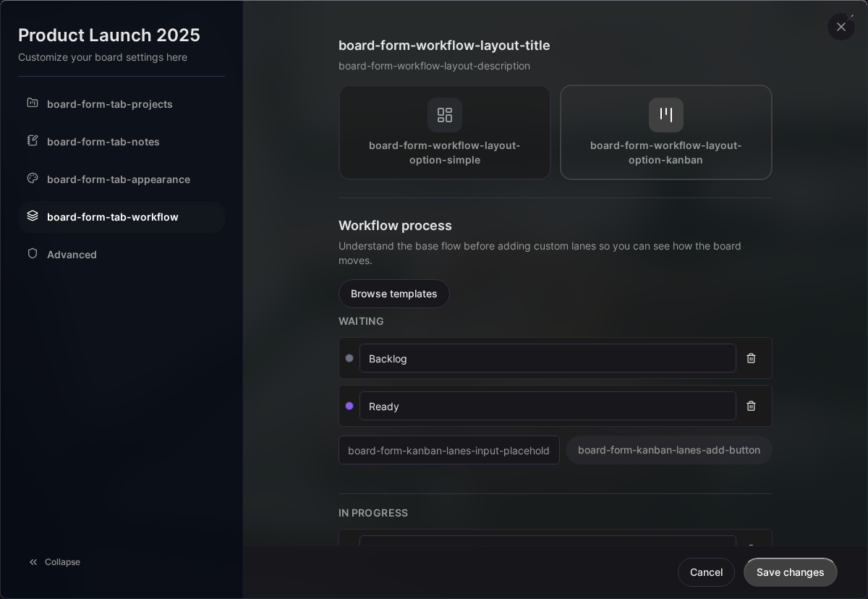Click the shield icon next to Advanced
This screenshot has height=599, width=868.
tap(33, 254)
